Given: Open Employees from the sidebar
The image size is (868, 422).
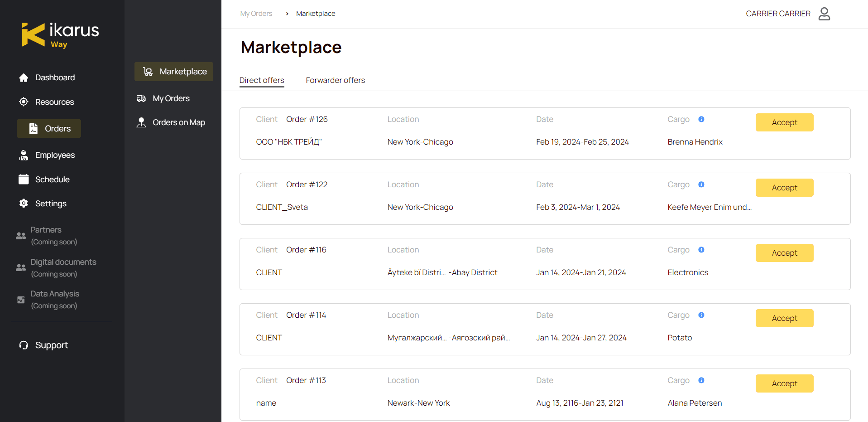Looking at the screenshot, I should (x=47, y=155).
